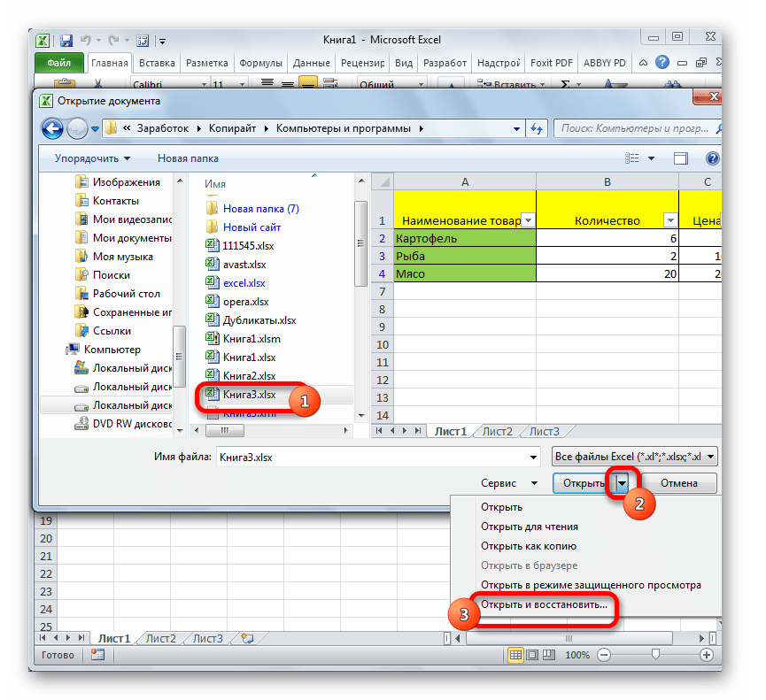766x700 pixels.
Task: Click zoom out minus button in status bar
Action: coord(604,655)
